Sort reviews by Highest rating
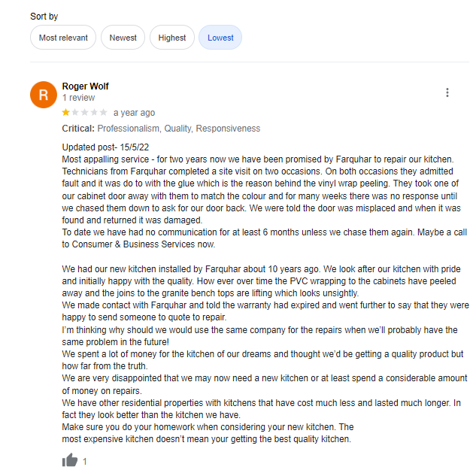 click(x=172, y=38)
